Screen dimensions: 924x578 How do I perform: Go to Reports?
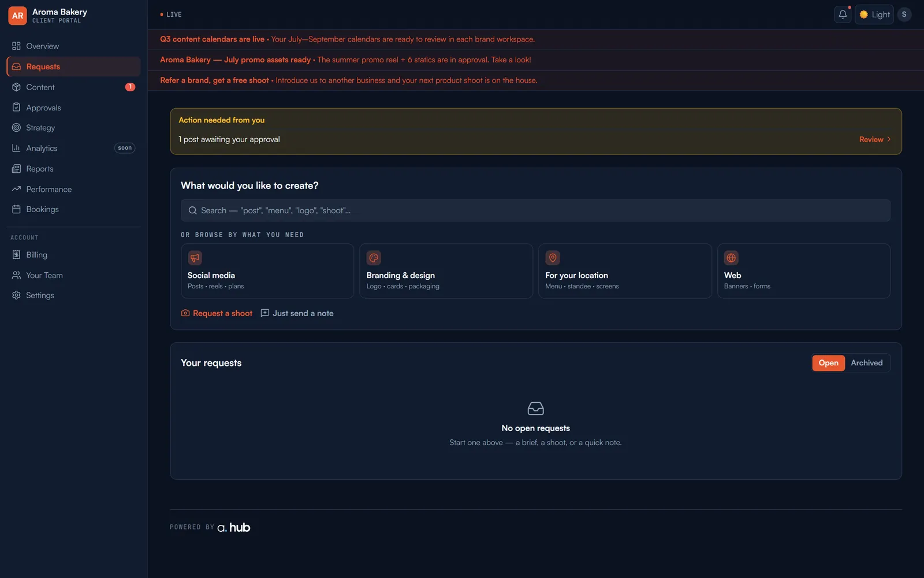pos(73,169)
